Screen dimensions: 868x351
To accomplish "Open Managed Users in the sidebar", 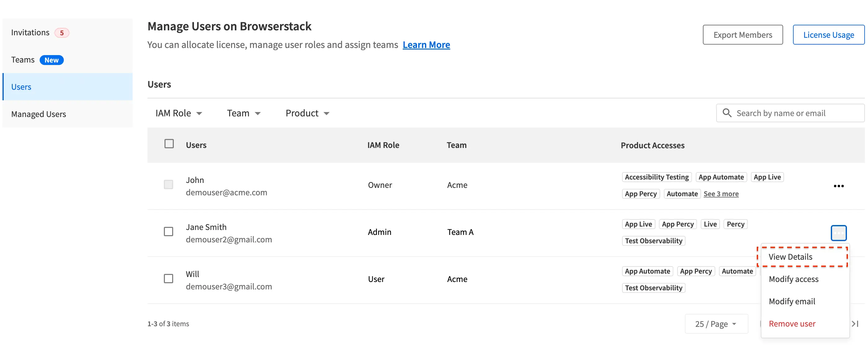I will coord(39,114).
